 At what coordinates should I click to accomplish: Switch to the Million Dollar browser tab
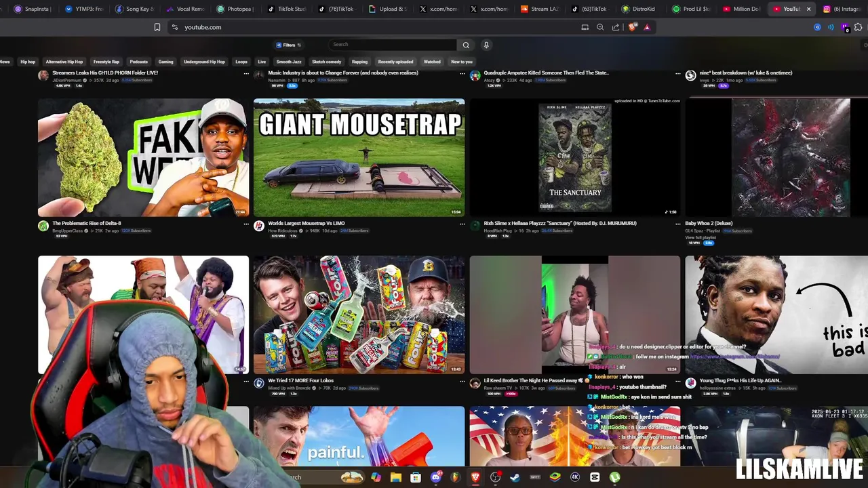(741, 9)
